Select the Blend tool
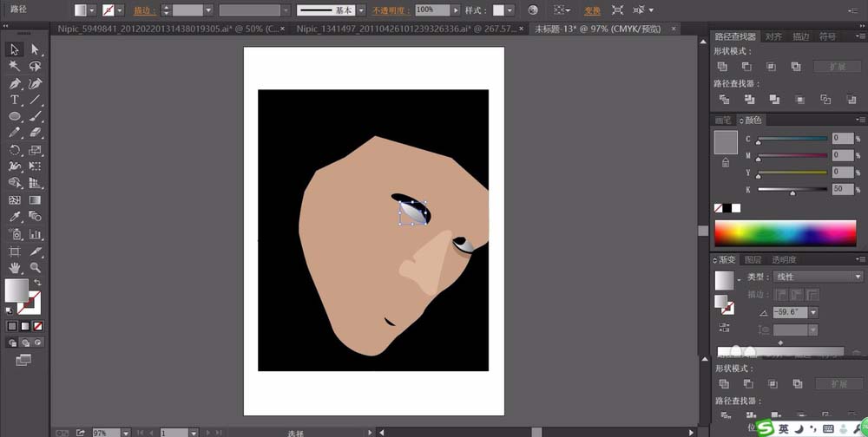The width and height of the screenshot is (868, 437). point(36,216)
